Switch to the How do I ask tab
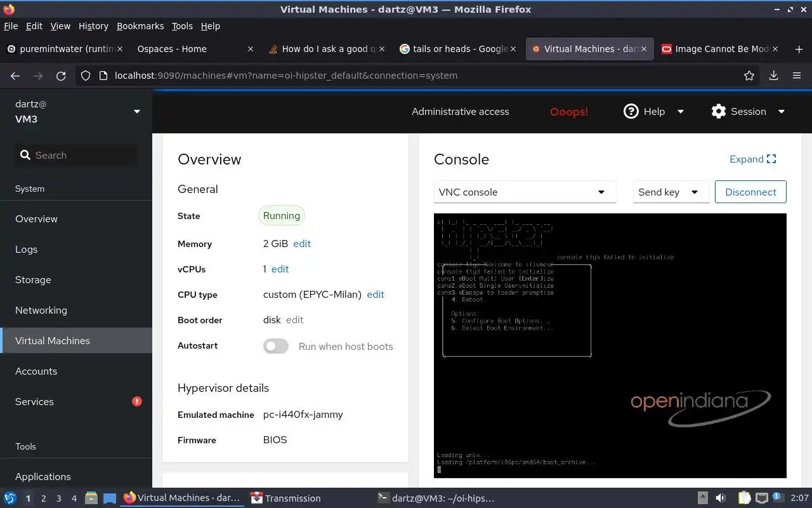Viewport: 812px width, 508px height. [x=327, y=49]
